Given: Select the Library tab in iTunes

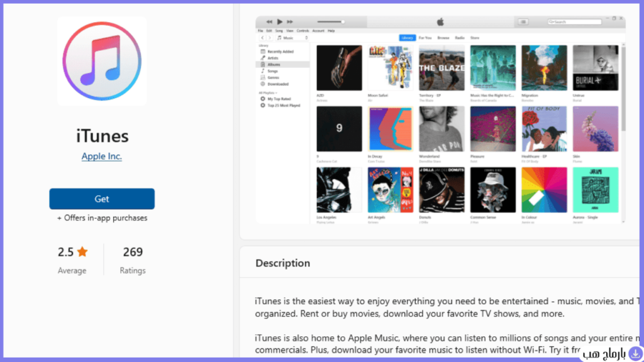Looking at the screenshot, I should [407, 38].
